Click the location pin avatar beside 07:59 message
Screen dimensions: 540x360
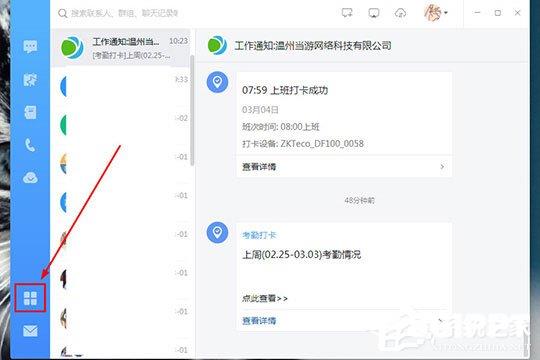pos(217,82)
